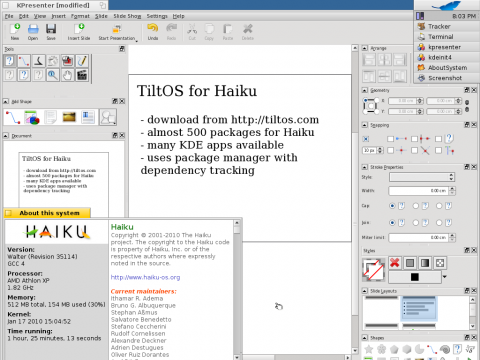Enable the first Snapping node checkbox
The width and height of the screenshot is (480, 360).
tap(390, 139)
